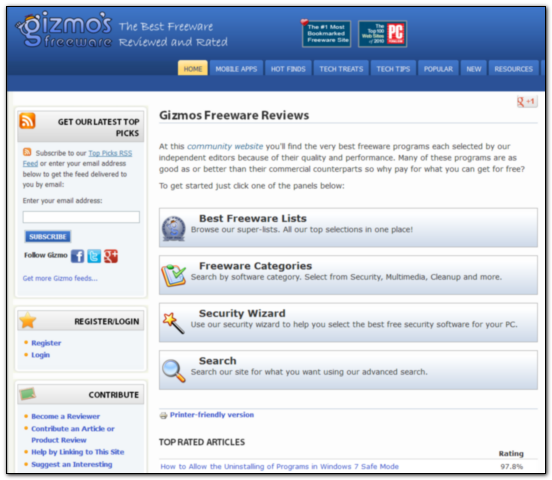Click the Google +1 button
Image resolution: width=552 pixels, height=480 pixels.
(x=527, y=101)
